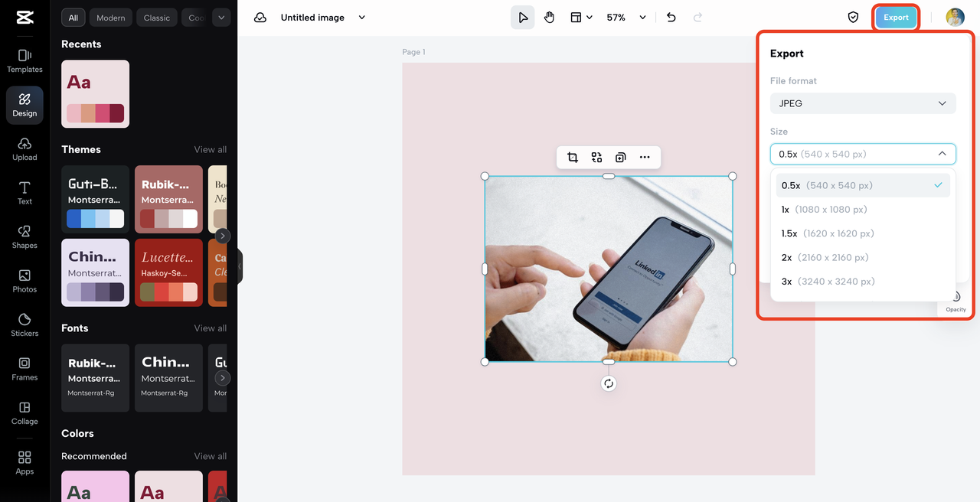Select the Classic style filter tab
980x502 pixels.
[x=157, y=18]
